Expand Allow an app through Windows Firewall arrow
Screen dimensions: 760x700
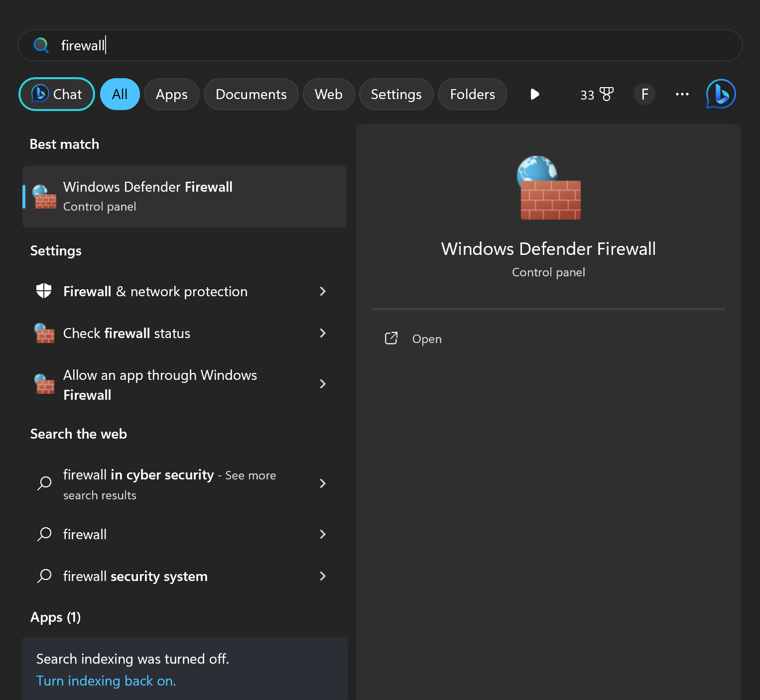(323, 384)
